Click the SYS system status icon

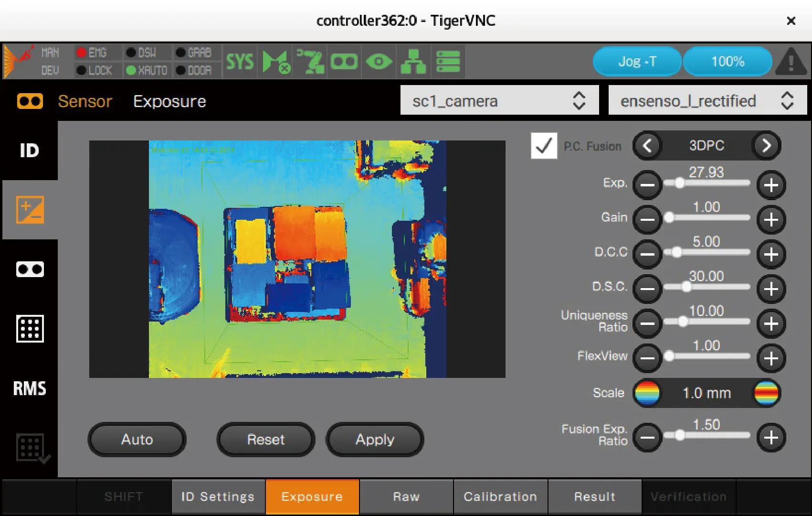[240, 62]
